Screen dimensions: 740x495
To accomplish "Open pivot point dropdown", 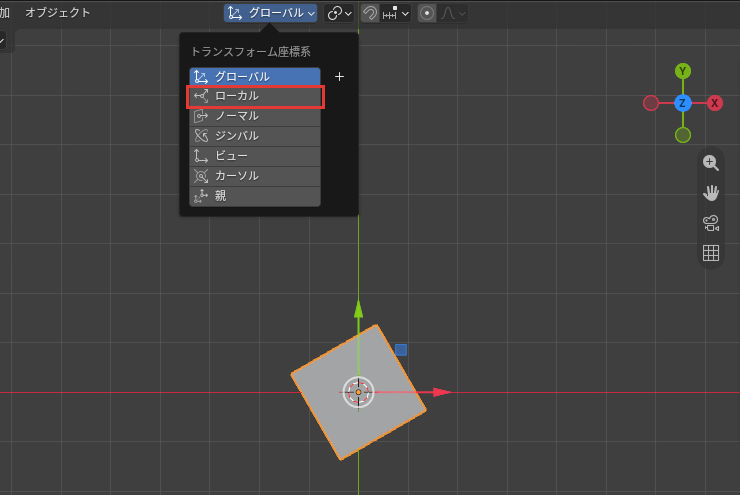I will (339, 13).
